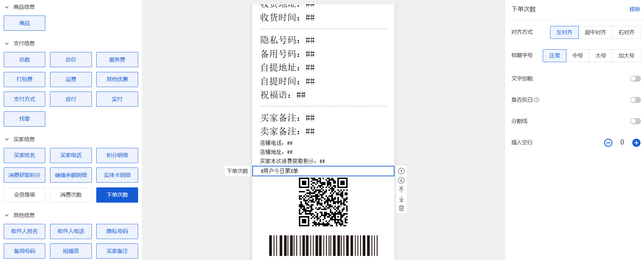This screenshot has height=260, width=644.
Task: Add the 消费获取积分 field
Action: (x=24, y=175)
